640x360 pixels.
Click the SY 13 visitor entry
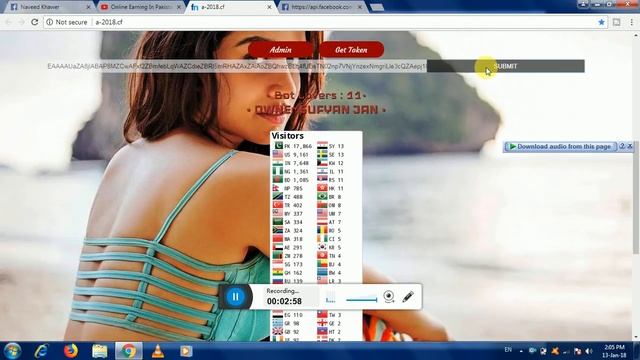(x=331, y=146)
